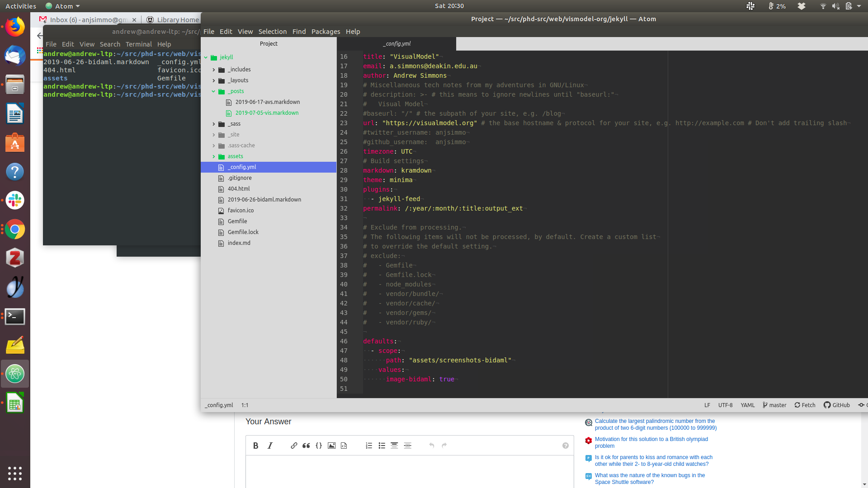The image size is (868, 488).
Task: Insert image using the picture icon
Action: (x=331, y=446)
